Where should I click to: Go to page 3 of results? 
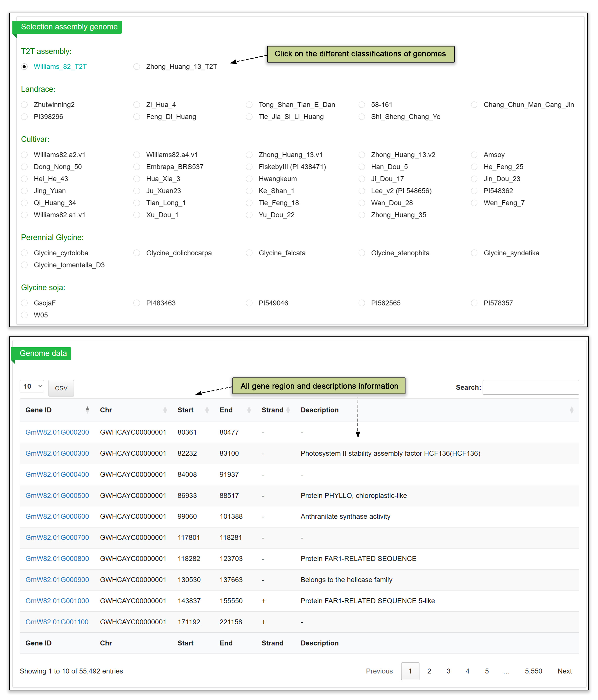pyautogui.click(x=448, y=671)
